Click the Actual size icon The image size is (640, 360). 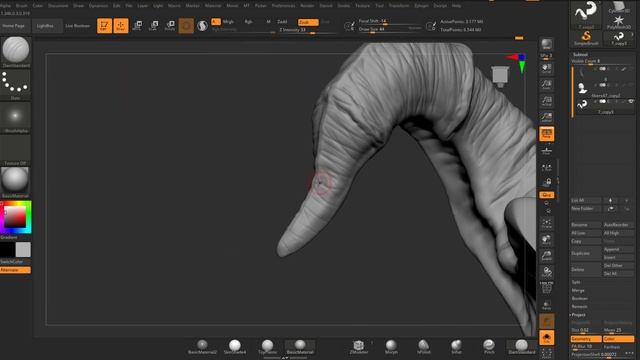547,101
